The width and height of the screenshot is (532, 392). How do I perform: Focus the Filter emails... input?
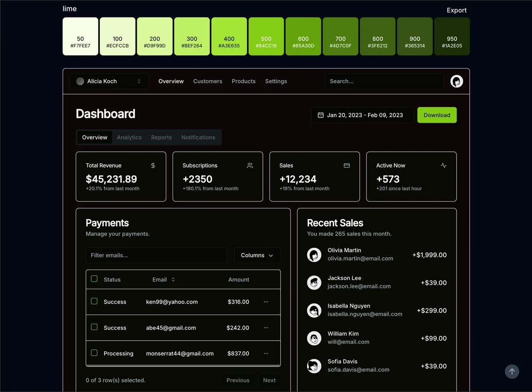(157, 255)
